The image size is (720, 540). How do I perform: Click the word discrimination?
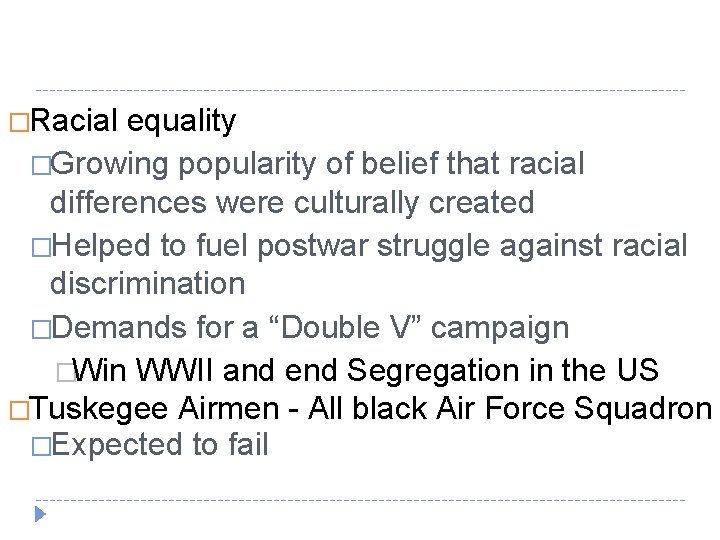[x=147, y=283]
